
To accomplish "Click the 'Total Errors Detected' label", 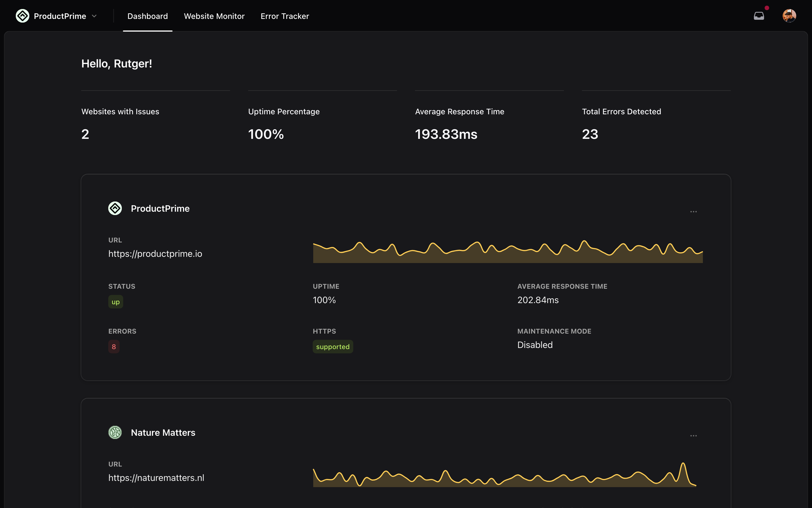I will coord(621,111).
